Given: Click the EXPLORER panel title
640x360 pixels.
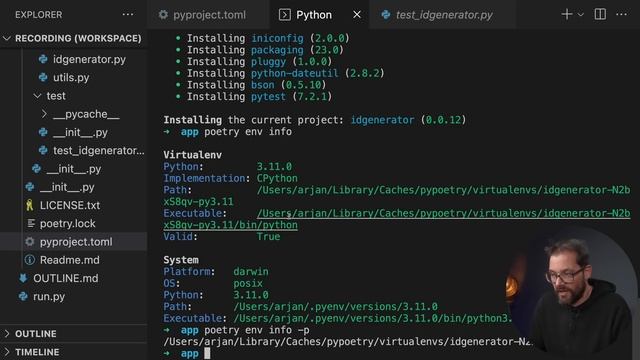Looking at the screenshot, I should click(x=39, y=15).
